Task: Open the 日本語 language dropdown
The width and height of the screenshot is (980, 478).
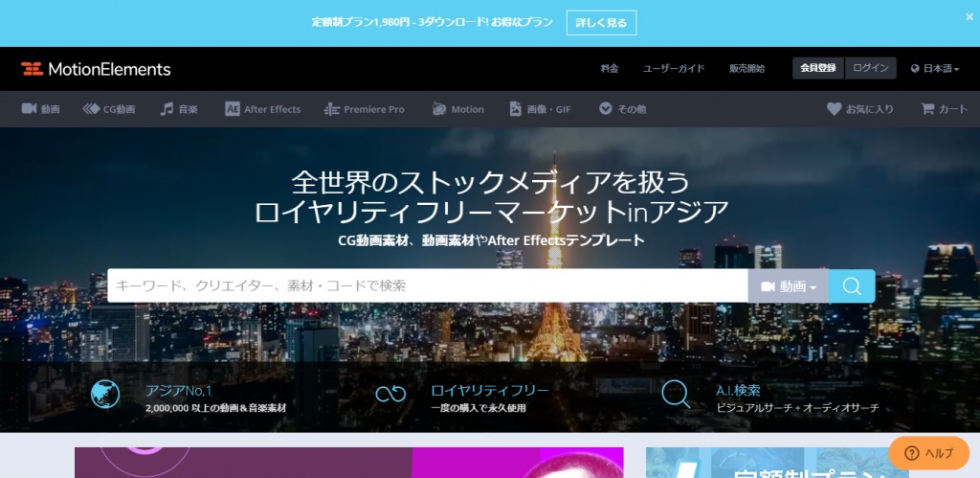Action: (935, 69)
